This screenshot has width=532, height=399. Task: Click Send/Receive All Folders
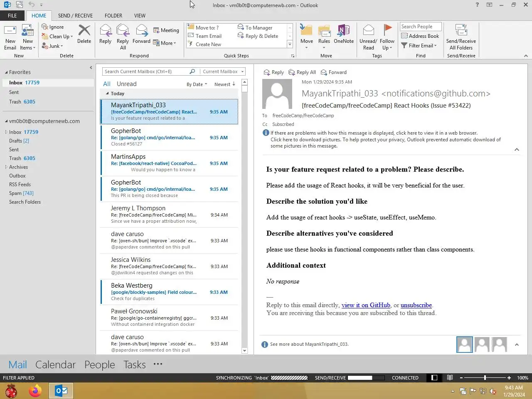[461, 37]
